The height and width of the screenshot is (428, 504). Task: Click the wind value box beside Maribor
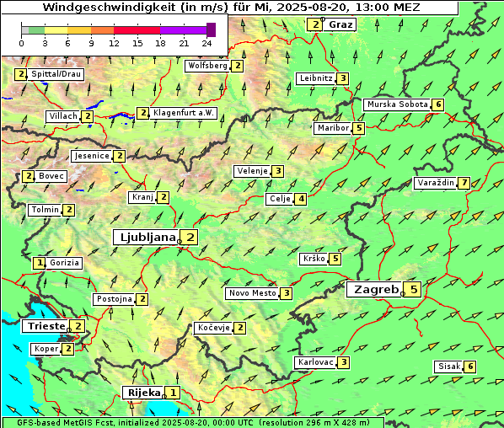click(x=359, y=128)
